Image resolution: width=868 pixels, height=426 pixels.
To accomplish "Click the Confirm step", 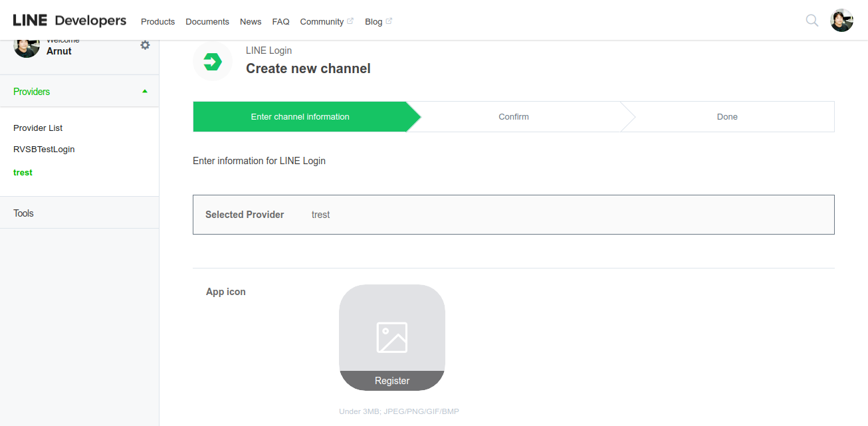I will [x=514, y=117].
